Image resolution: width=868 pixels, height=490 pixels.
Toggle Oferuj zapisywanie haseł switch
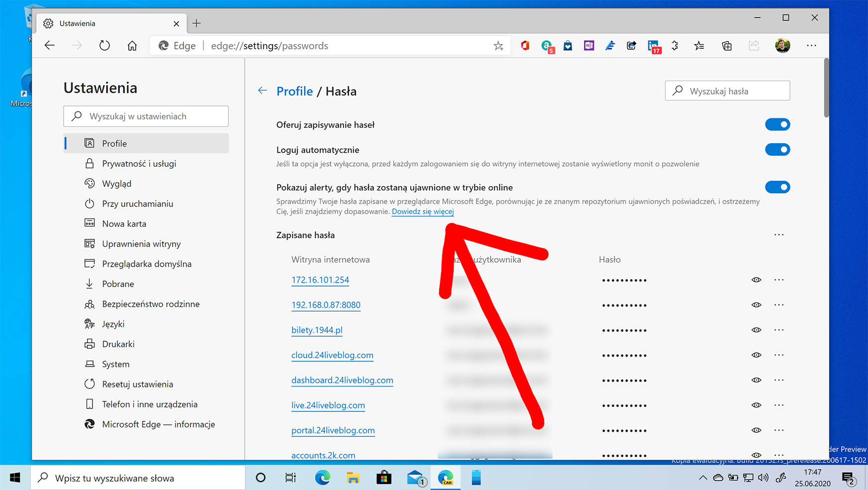coord(777,124)
